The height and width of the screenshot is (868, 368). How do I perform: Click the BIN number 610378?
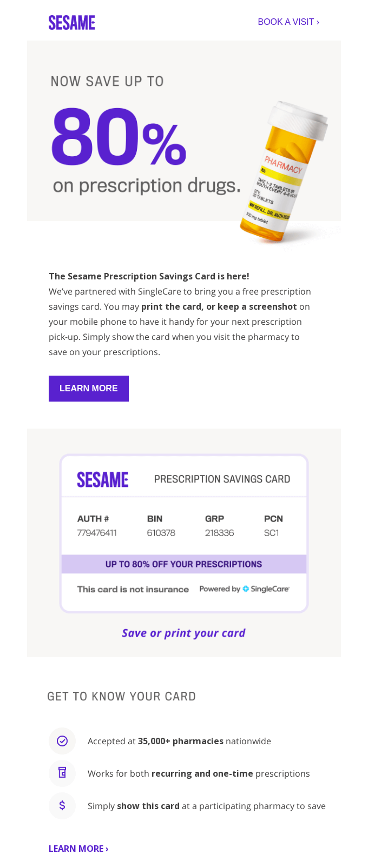pos(161,533)
